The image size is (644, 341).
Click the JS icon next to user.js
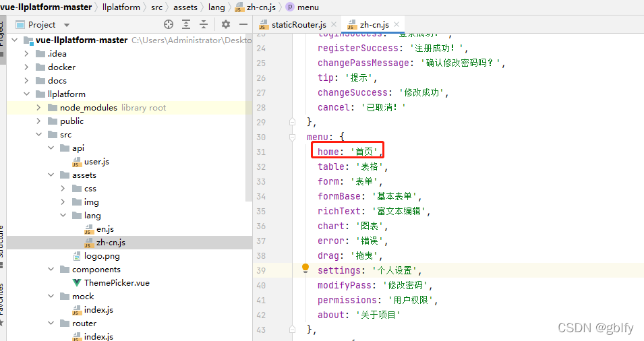[x=77, y=162]
